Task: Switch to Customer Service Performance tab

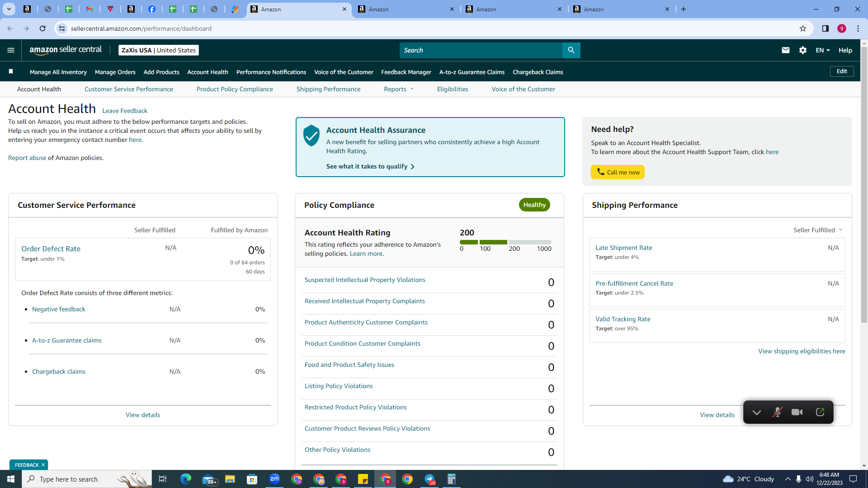Action: [x=129, y=89]
